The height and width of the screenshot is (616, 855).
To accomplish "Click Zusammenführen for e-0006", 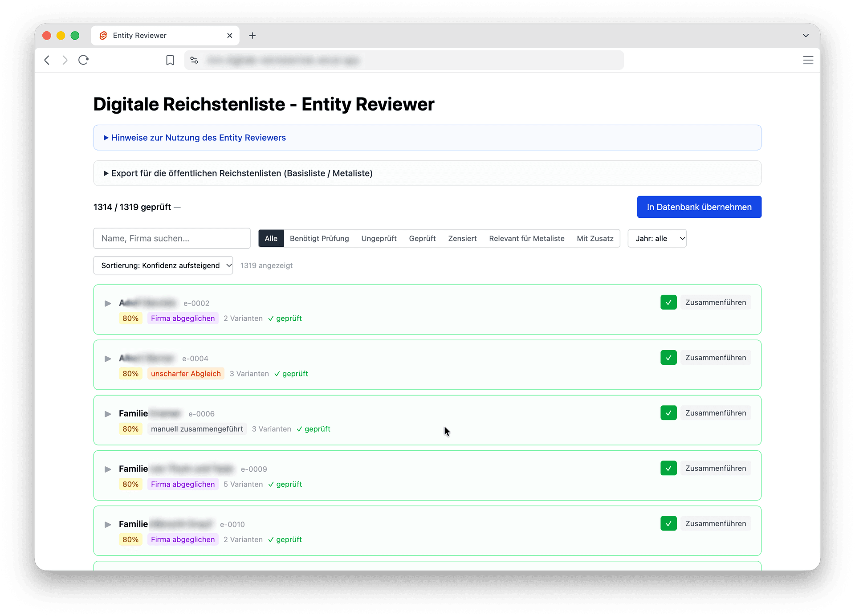I will [x=716, y=413].
